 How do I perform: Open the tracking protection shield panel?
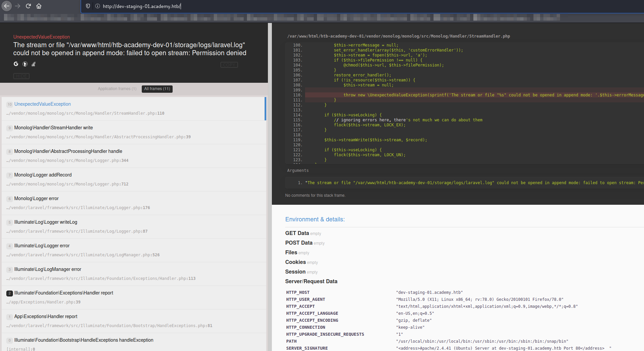coord(87,6)
